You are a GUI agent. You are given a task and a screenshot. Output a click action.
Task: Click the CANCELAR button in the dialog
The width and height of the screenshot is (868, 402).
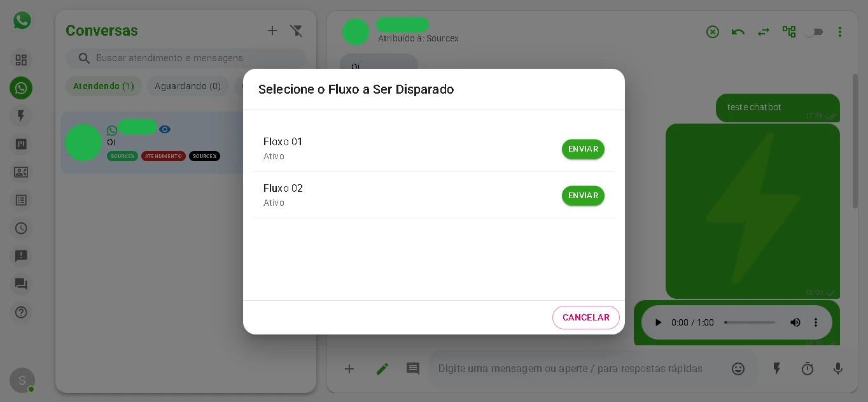click(585, 317)
